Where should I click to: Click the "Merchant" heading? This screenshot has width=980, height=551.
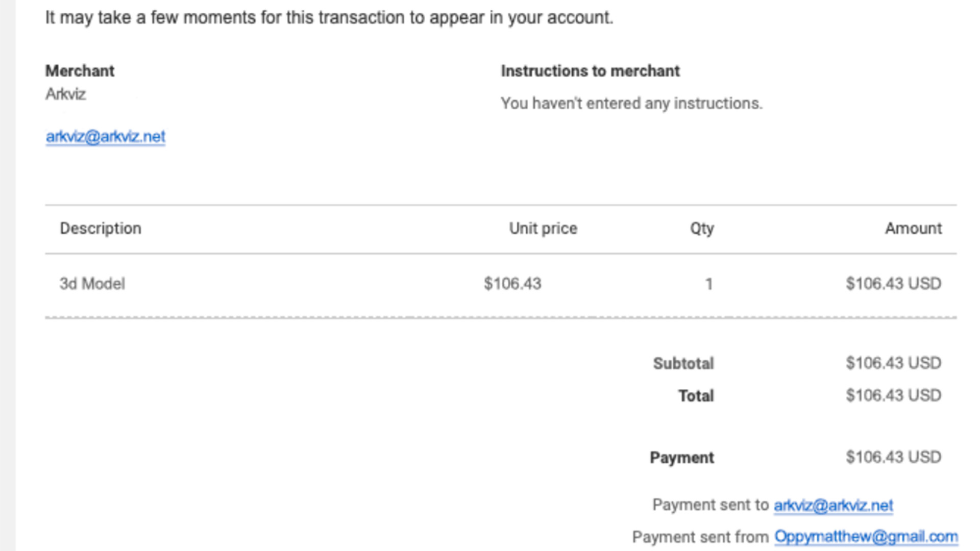point(80,71)
